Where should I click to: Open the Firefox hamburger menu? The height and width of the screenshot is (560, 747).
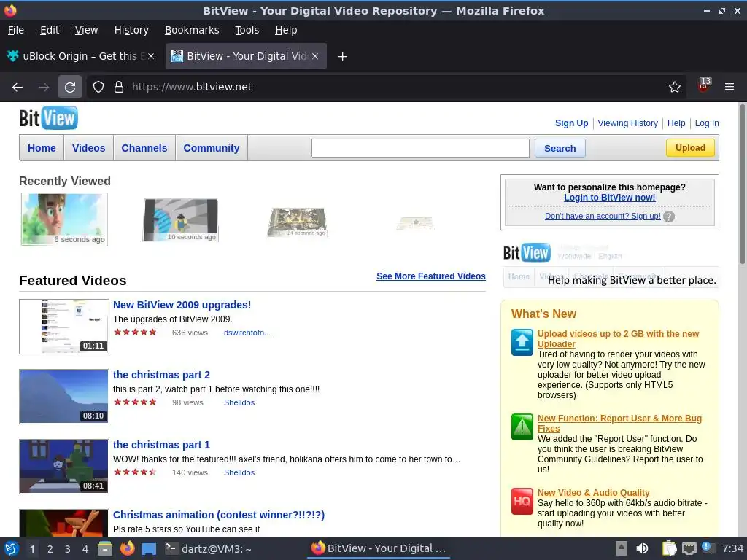(x=729, y=87)
